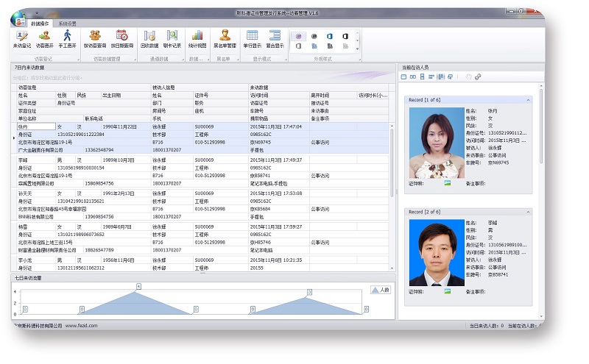Open the 来访登记 visitor registration tool

coord(22,40)
